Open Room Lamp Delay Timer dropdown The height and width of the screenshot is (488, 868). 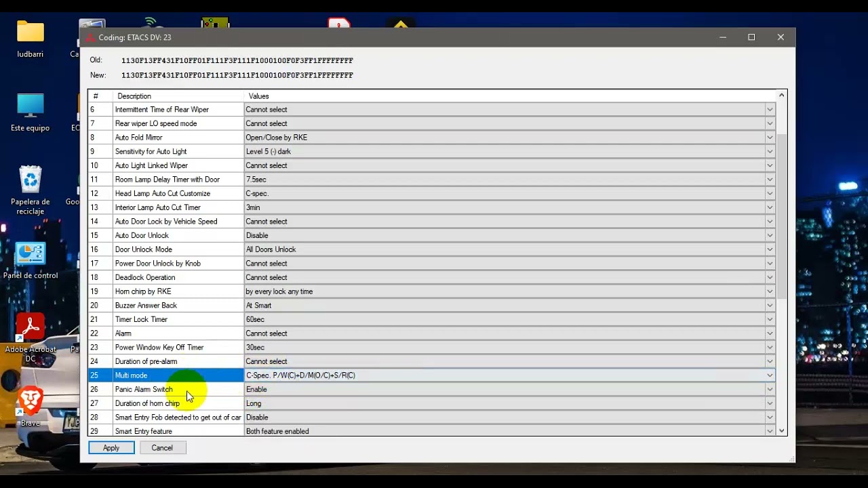(x=770, y=180)
